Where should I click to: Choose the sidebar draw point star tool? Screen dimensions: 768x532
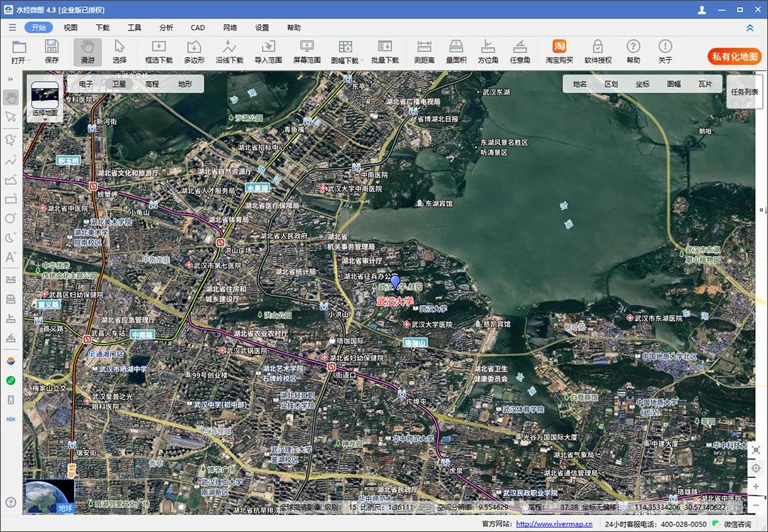click(x=11, y=140)
